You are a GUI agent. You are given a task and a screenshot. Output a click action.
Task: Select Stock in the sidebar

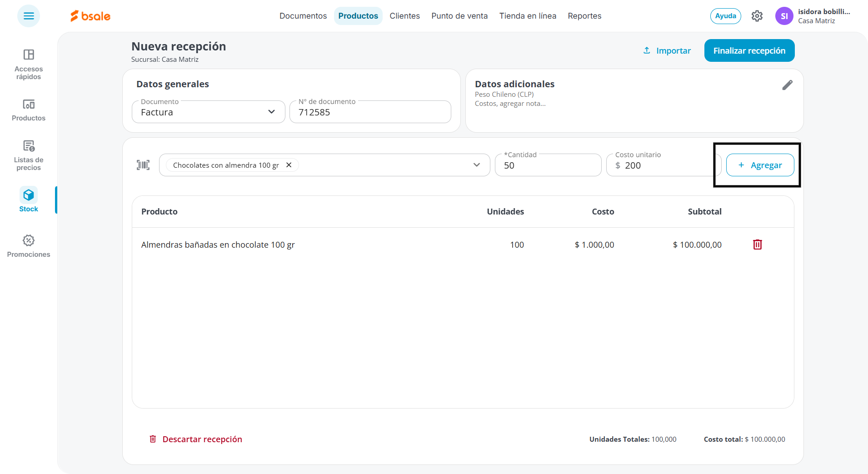pos(29,200)
